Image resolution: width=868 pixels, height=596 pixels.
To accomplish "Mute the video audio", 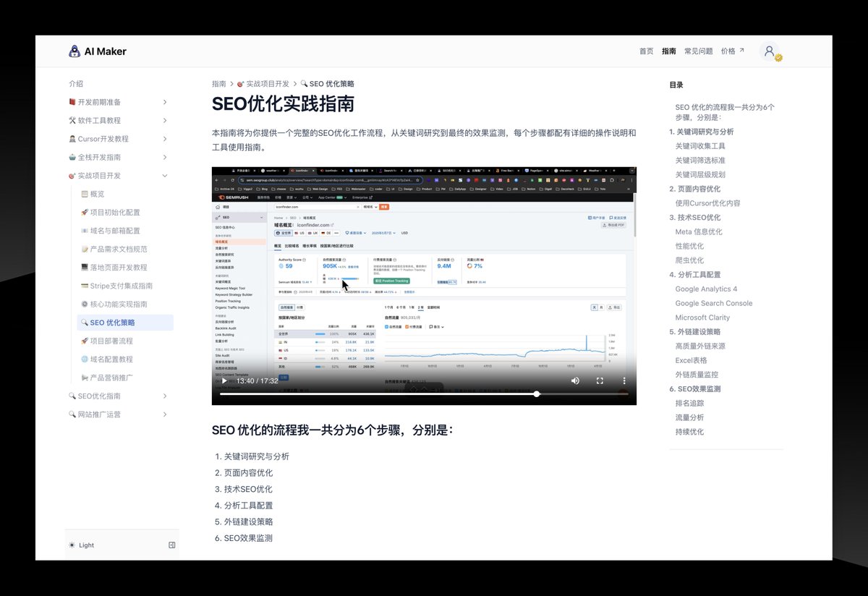I will (x=574, y=380).
